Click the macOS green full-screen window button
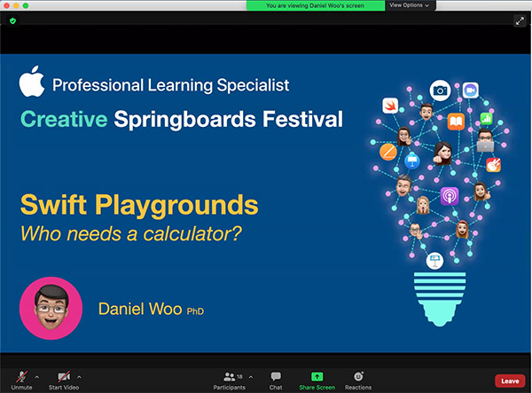 point(26,6)
